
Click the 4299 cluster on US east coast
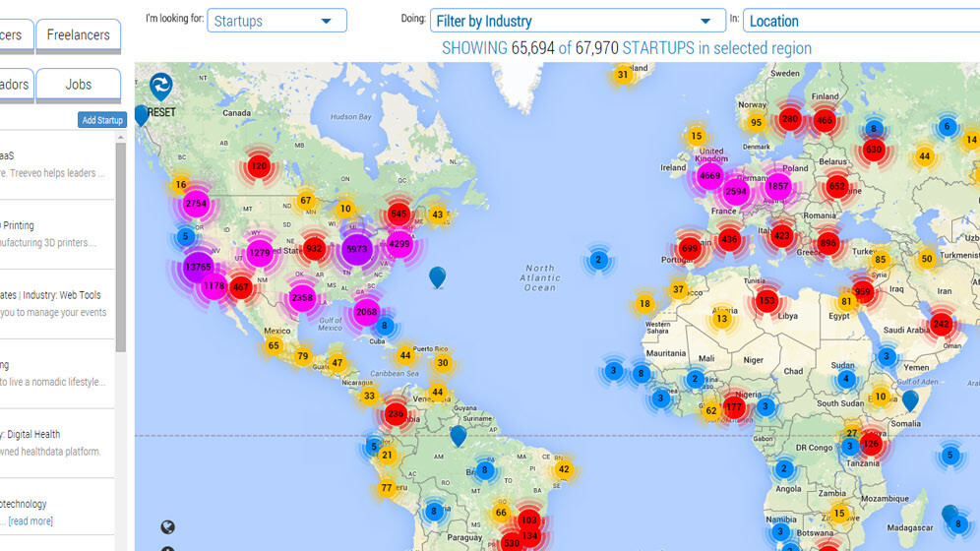(399, 243)
